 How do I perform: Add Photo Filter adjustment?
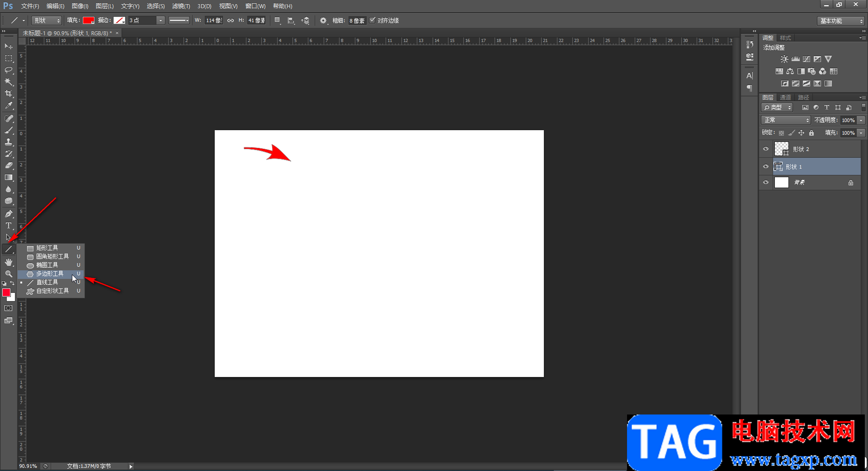pos(811,71)
